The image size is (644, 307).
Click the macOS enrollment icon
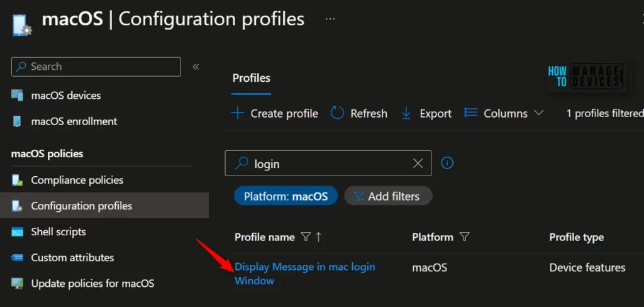pyautogui.click(x=17, y=121)
